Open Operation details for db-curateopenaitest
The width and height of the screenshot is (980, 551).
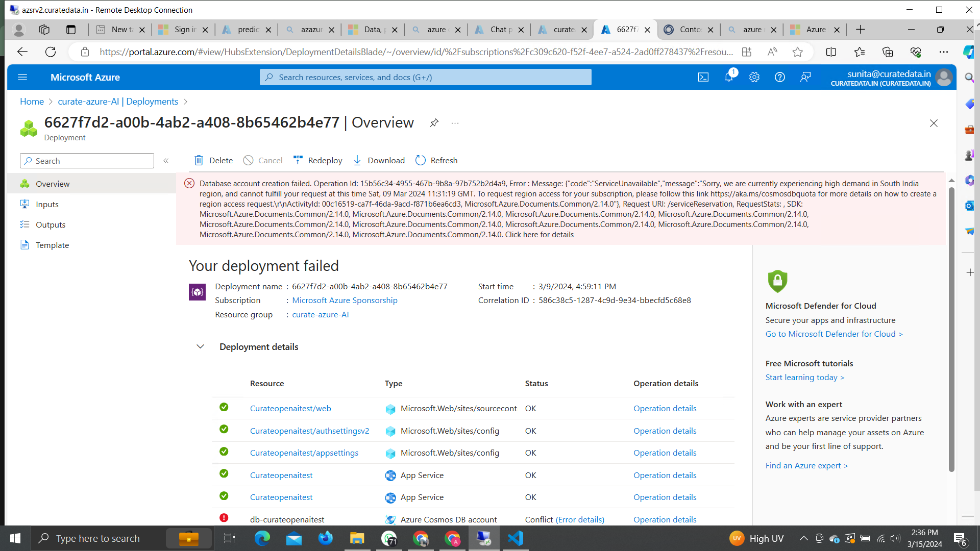(665, 520)
